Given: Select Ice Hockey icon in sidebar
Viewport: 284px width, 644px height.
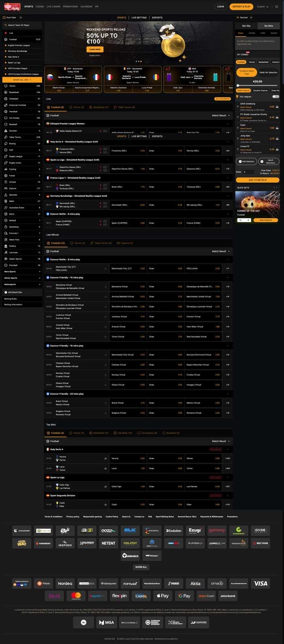Looking at the screenshot, I should [x=6, y=118].
